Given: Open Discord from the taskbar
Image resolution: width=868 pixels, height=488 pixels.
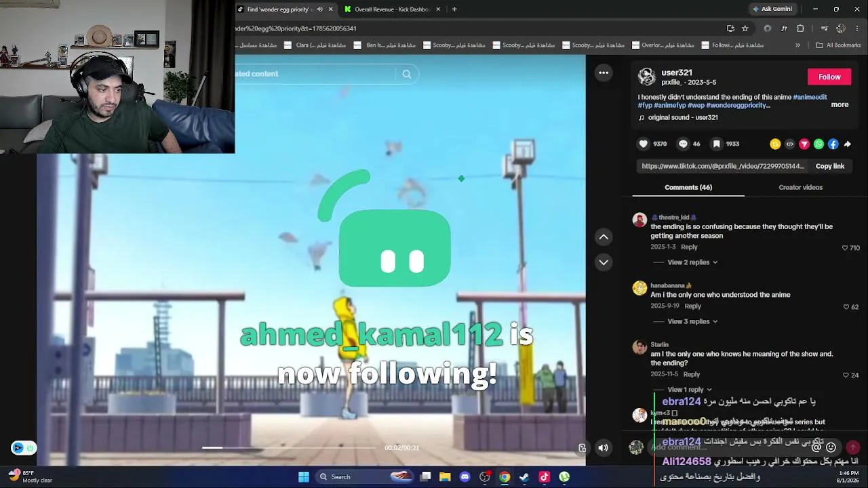Looking at the screenshot, I should pos(465,476).
